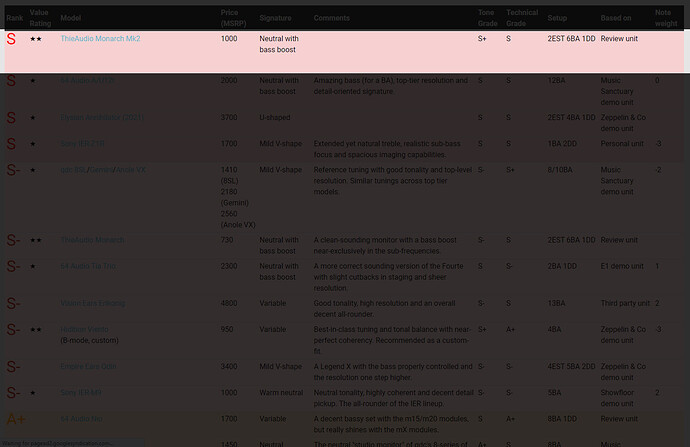Sort by the Tone Grade header

coord(487,18)
